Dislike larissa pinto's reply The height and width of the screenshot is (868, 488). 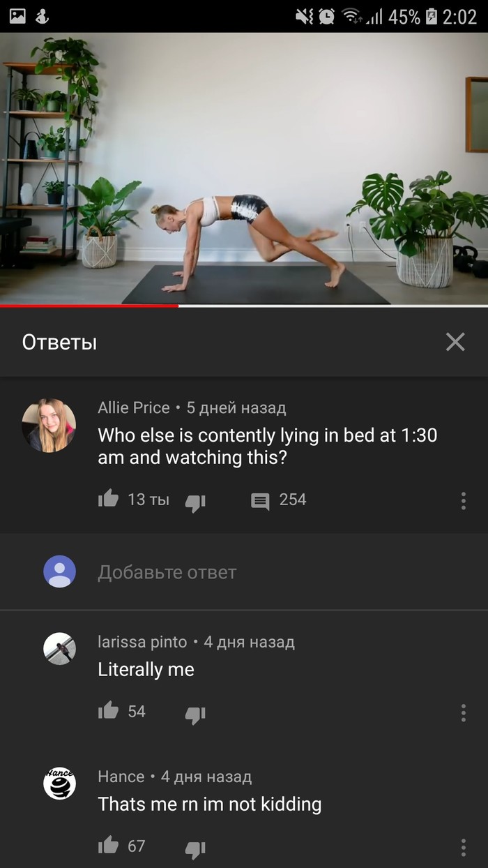(x=195, y=714)
